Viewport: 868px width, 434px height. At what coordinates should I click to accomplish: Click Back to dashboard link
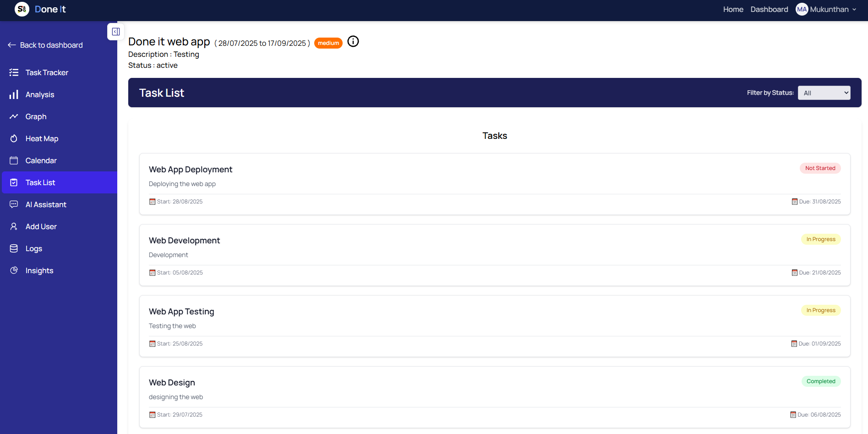click(45, 45)
